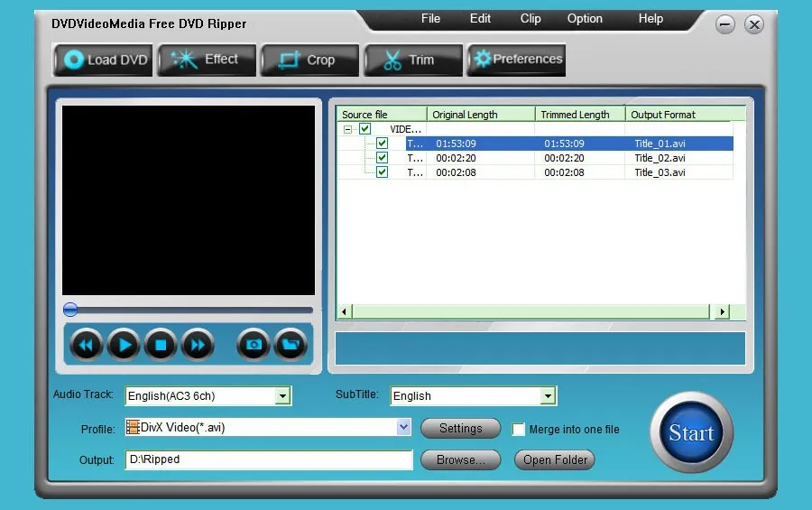Enable Merge into one file checkbox

(x=519, y=429)
